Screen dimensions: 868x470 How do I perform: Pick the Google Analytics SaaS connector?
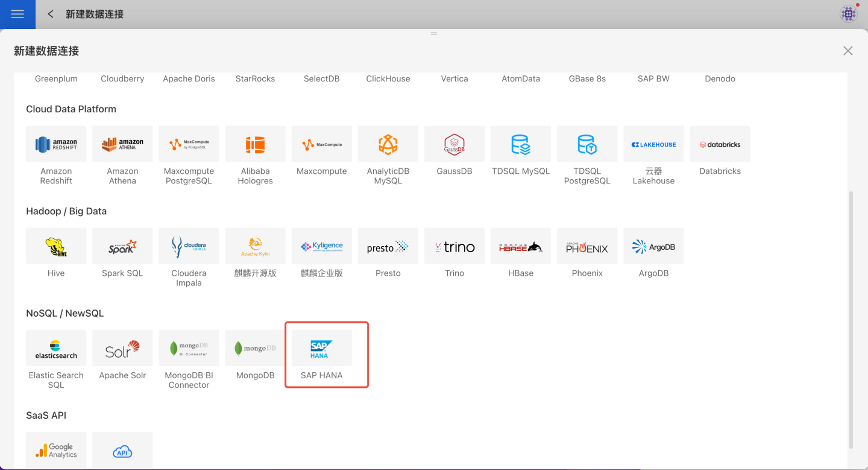56,450
